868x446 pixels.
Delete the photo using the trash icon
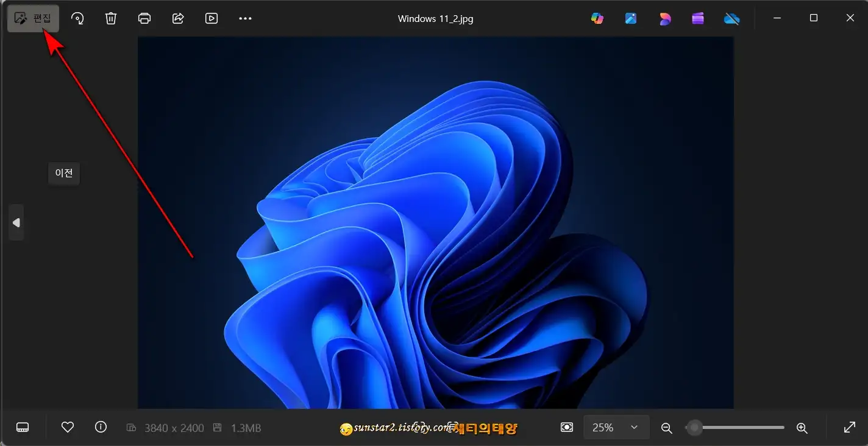click(111, 18)
